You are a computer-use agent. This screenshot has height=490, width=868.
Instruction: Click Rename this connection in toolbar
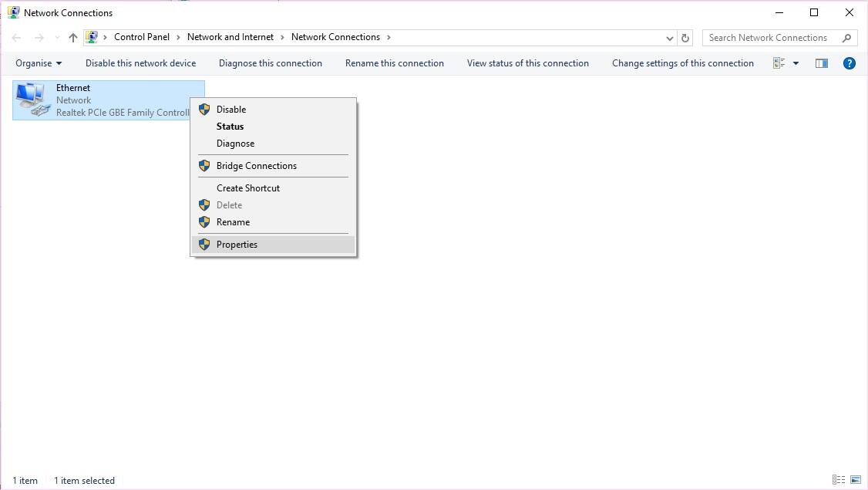click(394, 63)
